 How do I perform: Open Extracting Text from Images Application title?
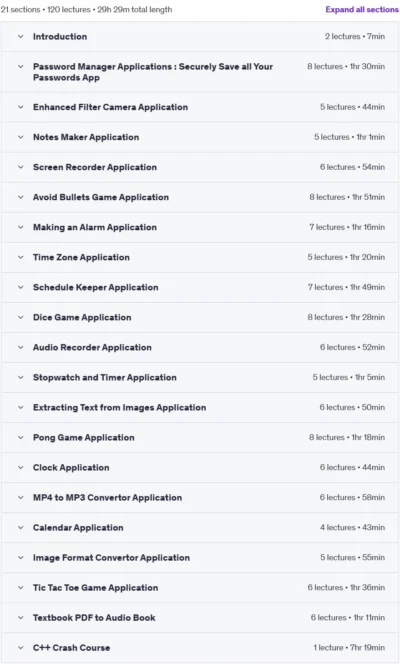coord(119,408)
